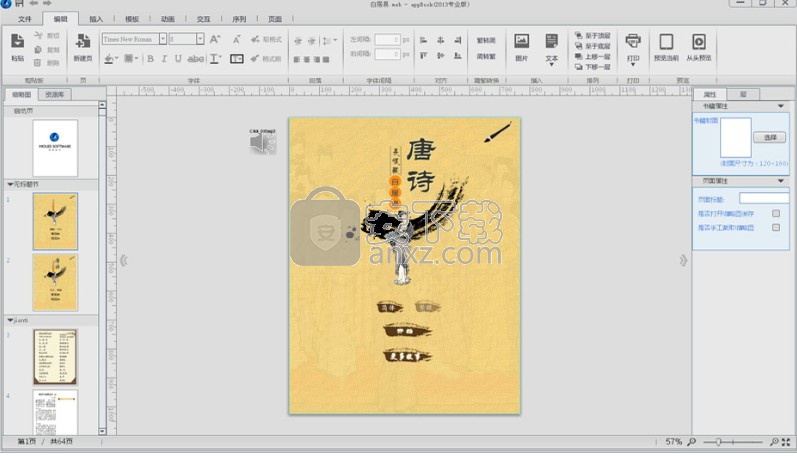
Task: Click Move Down One Layer (下移一层)
Action: (593, 67)
